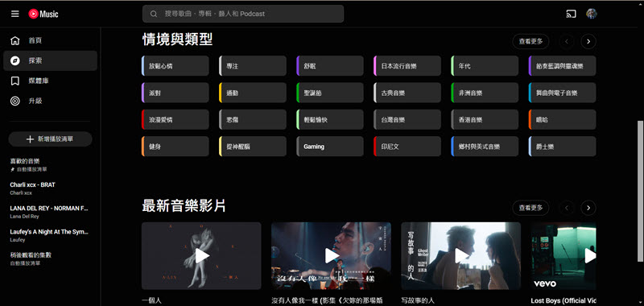Open the 爵士樂 genre chip

pyautogui.click(x=562, y=147)
